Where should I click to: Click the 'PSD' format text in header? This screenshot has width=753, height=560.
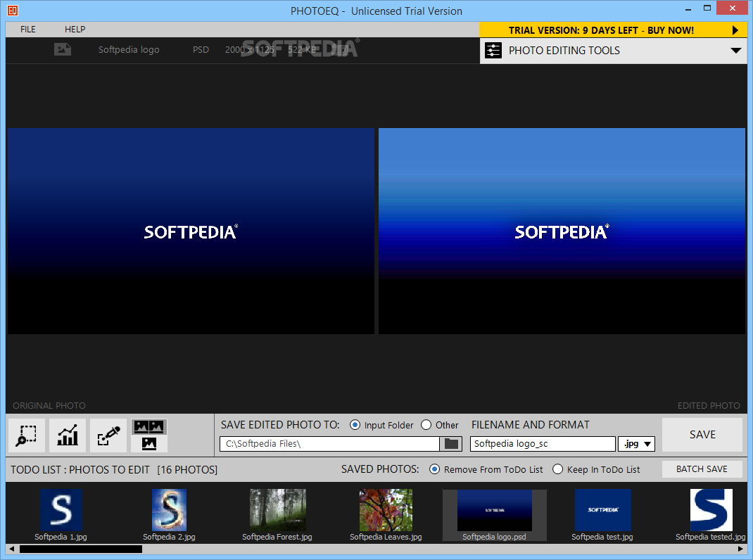(201, 49)
